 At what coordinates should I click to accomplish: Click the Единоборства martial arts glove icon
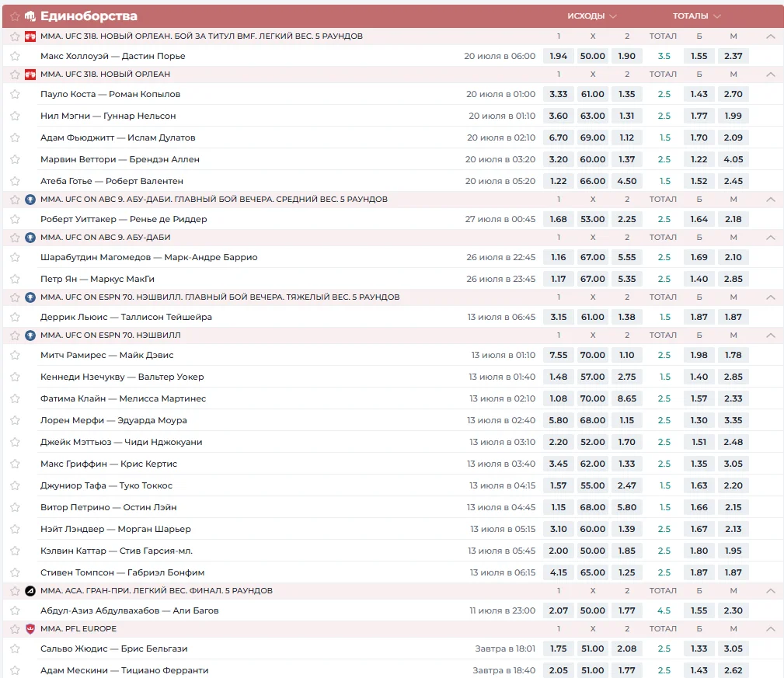coord(30,16)
